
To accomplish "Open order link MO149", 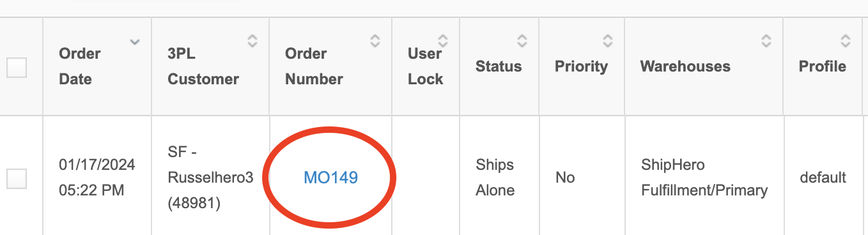I will tap(330, 178).
